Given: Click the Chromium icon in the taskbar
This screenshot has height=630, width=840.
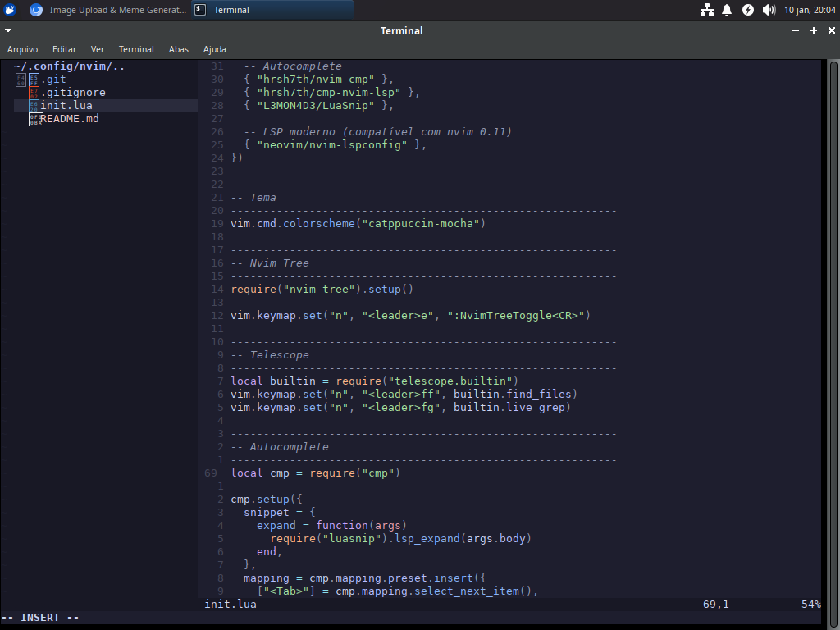Looking at the screenshot, I should point(36,10).
